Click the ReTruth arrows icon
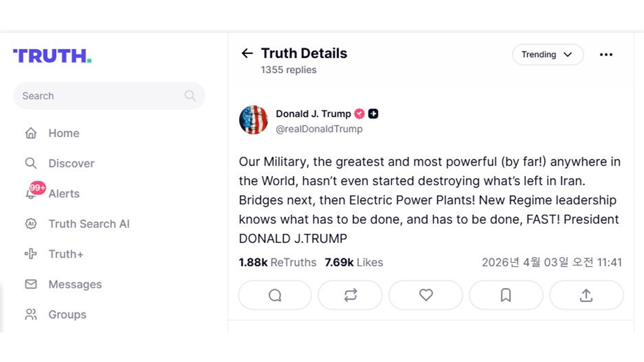 [350, 295]
